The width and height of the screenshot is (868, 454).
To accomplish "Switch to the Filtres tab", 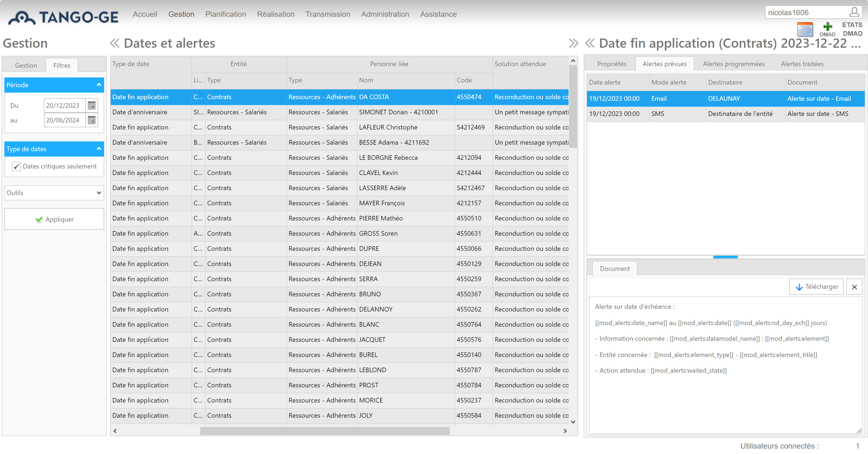I will pyautogui.click(x=62, y=65).
